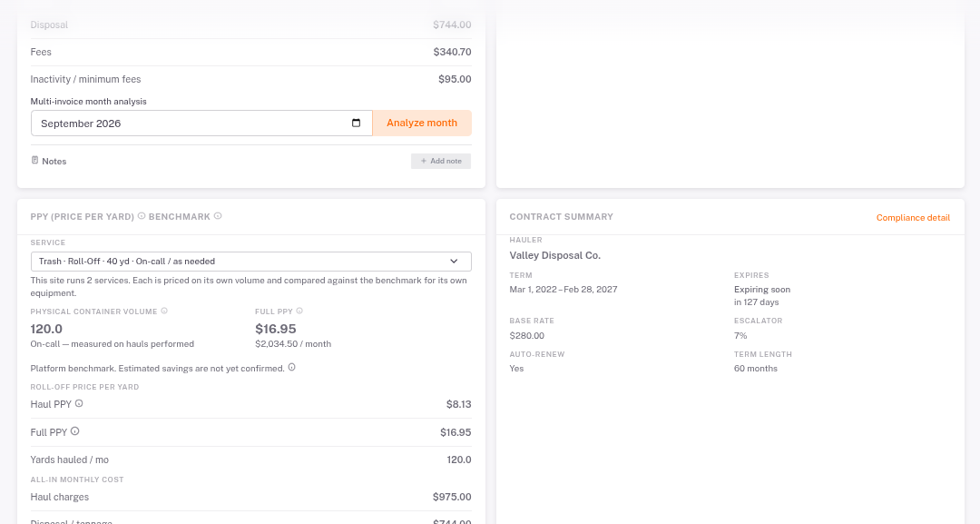Click the term dates Mar 1, 2022 – Feb 28, 2027

coord(563,290)
